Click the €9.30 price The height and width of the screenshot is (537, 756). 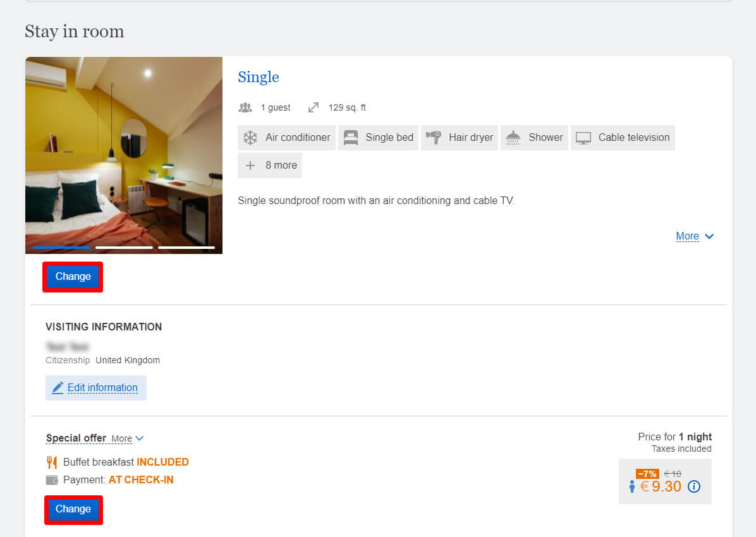(x=661, y=486)
